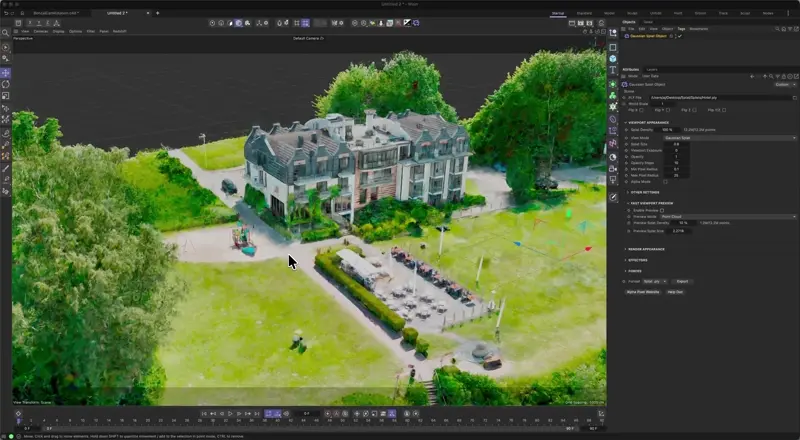Select the Startup layout tab
Screen dimensions: 800x440
[558, 13]
